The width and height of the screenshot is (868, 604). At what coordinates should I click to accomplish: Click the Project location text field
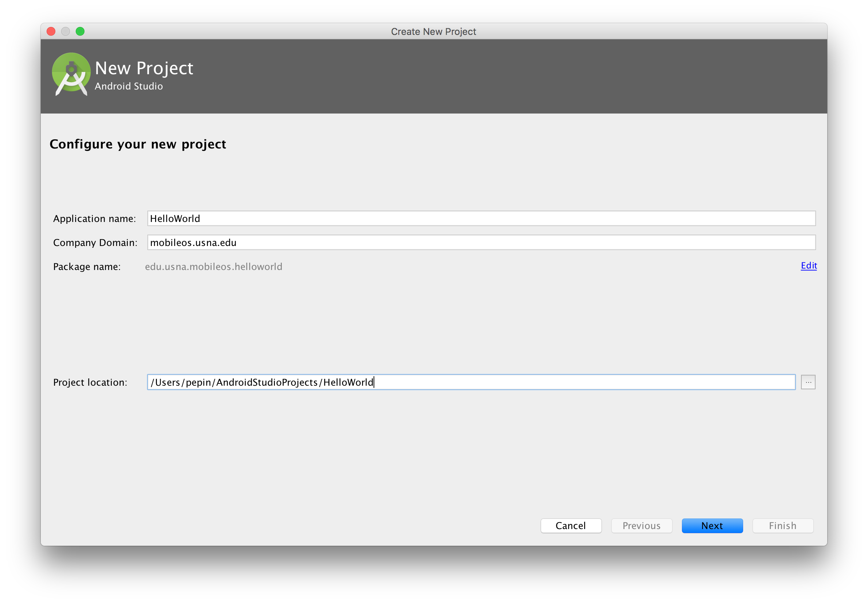pyautogui.click(x=471, y=382)
